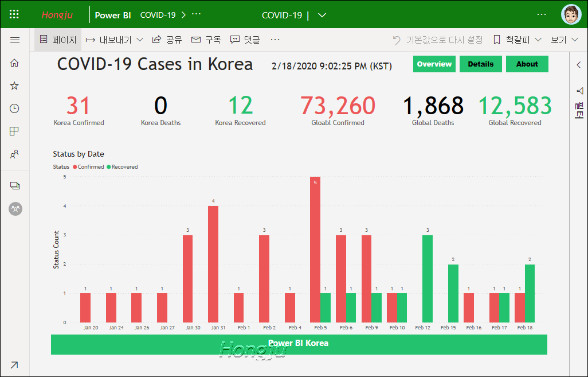This screenshot has height=377, width=588.
Task: Click the Feb 2 confirmed bar
Action: 264,279
